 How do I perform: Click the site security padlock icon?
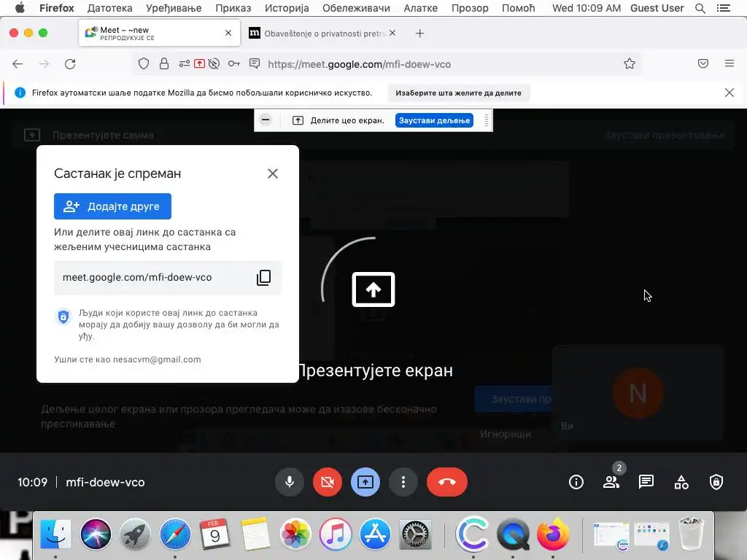coord(164,64)
